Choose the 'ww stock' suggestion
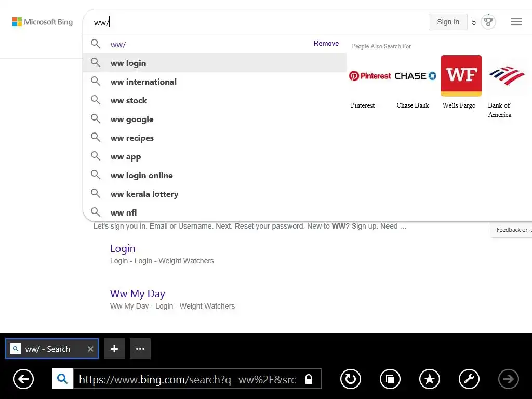 pos(215,100)
